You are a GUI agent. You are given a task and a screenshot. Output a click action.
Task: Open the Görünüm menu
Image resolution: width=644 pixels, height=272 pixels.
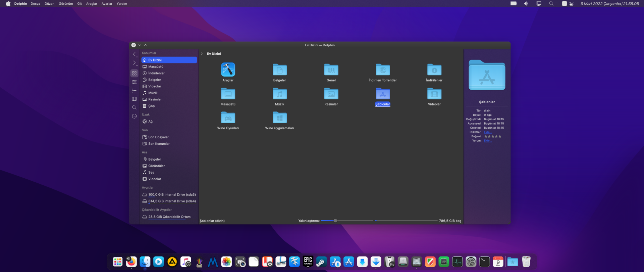tap(66, 4)
